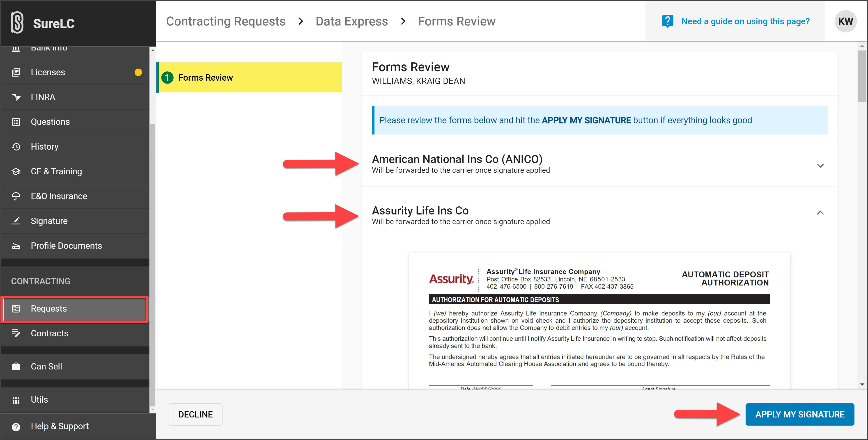Click APPLY MY SIGNATURE button
The width and height of the screenshot is (868, 440).
(x=800, y=414)
